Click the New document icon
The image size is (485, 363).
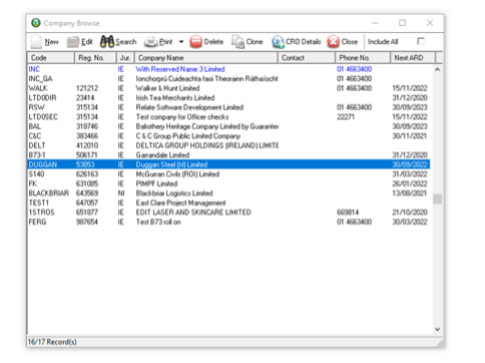(x=36, y=42)
